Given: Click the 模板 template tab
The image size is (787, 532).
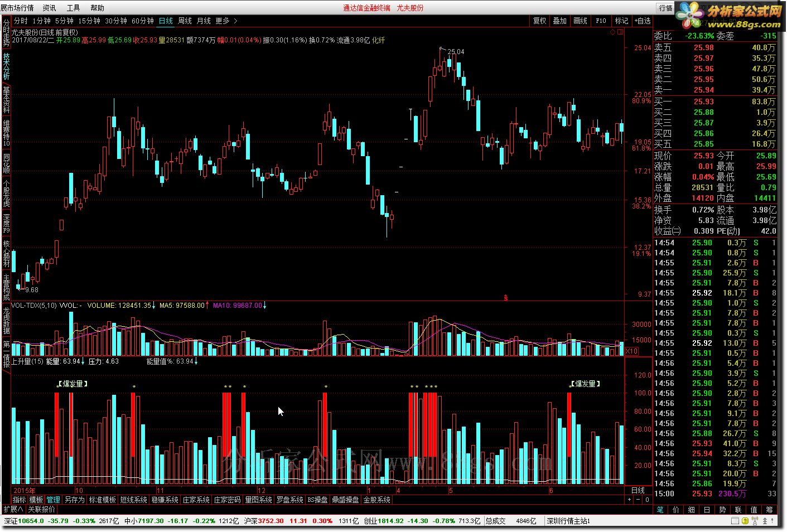Looking at the screenshot, I should point(36,500).
